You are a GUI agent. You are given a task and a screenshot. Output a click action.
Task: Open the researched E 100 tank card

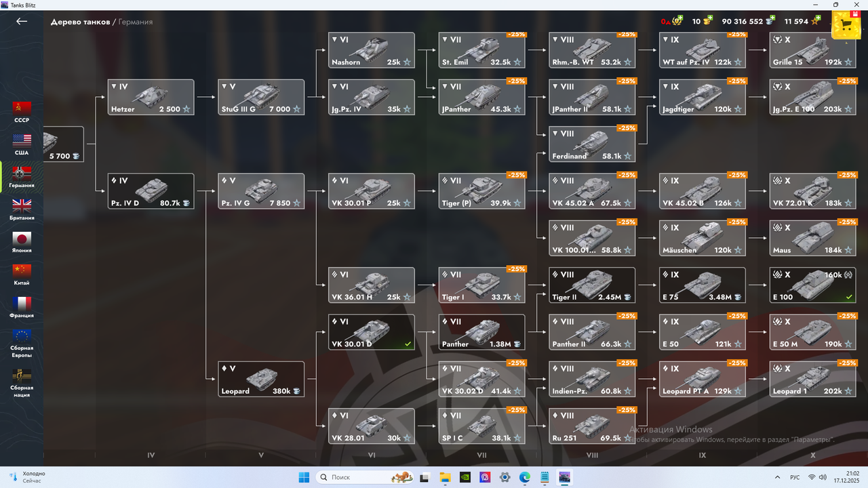coord(813,285)
